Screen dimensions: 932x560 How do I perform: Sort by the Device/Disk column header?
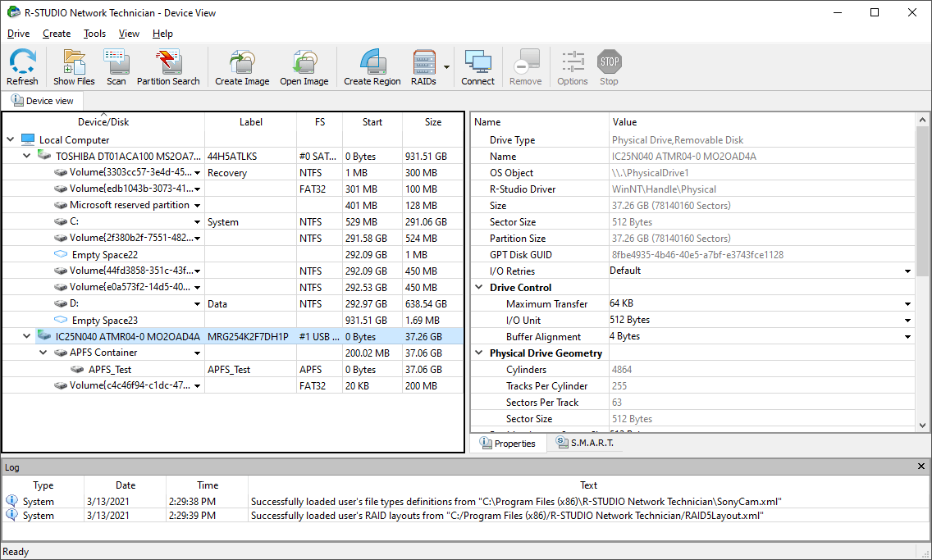pos(103,121)
